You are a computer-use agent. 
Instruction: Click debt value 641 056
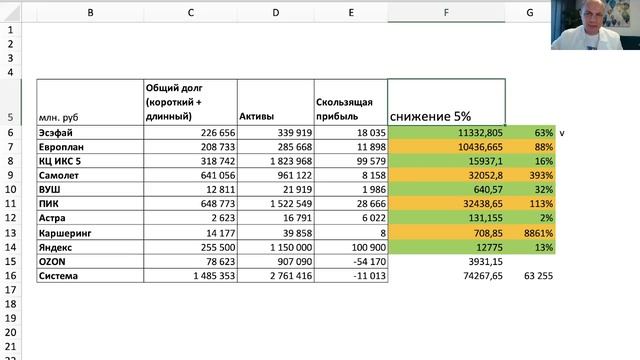click(191, 176)
